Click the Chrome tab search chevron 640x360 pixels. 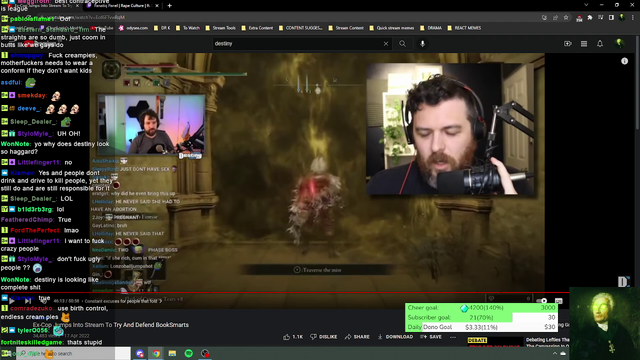(x=586, y=5)
